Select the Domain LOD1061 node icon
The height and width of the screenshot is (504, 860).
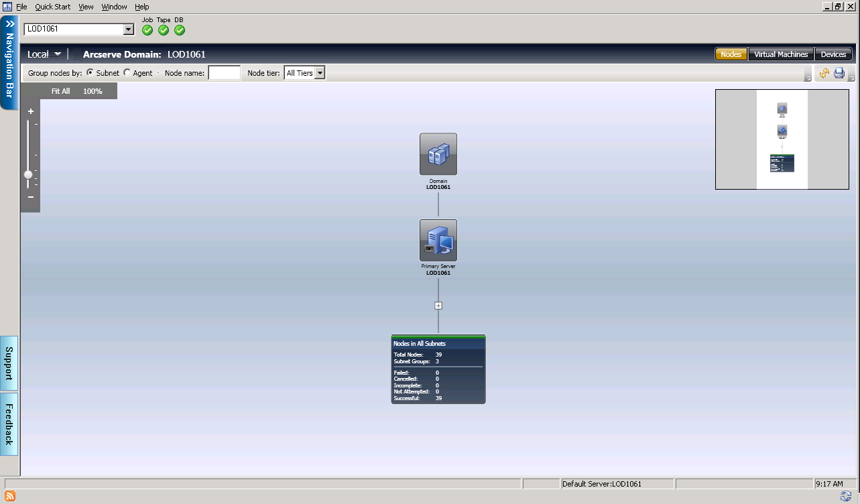(438, 154)
